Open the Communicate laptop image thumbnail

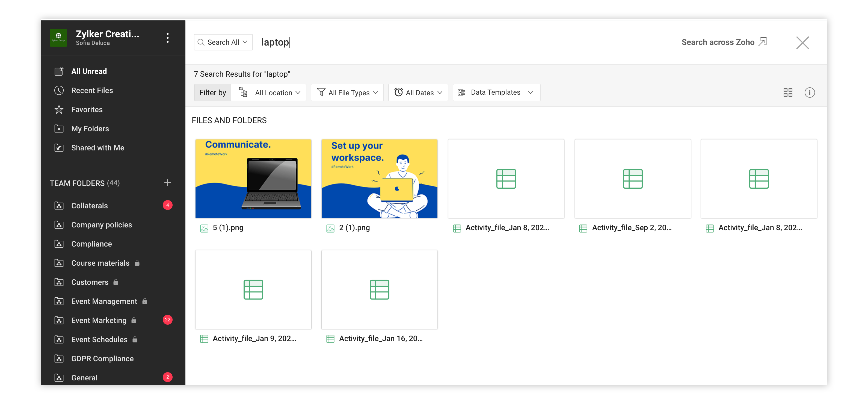[x=253, y=179]
